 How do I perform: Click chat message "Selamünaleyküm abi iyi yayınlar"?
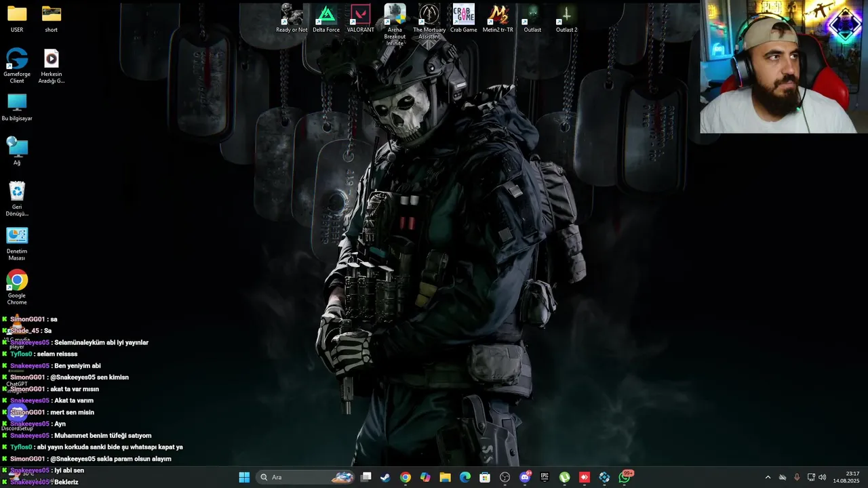(x=101, y=342)
